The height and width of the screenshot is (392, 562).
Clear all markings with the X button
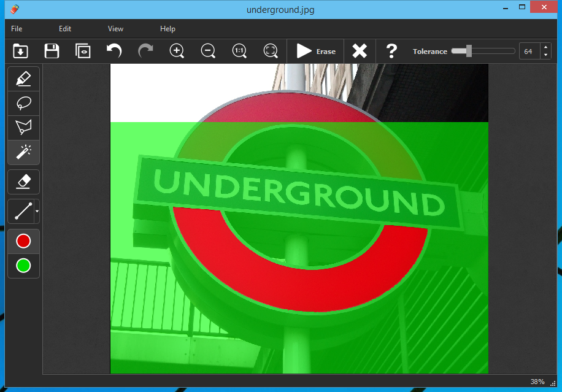(360, 51)
